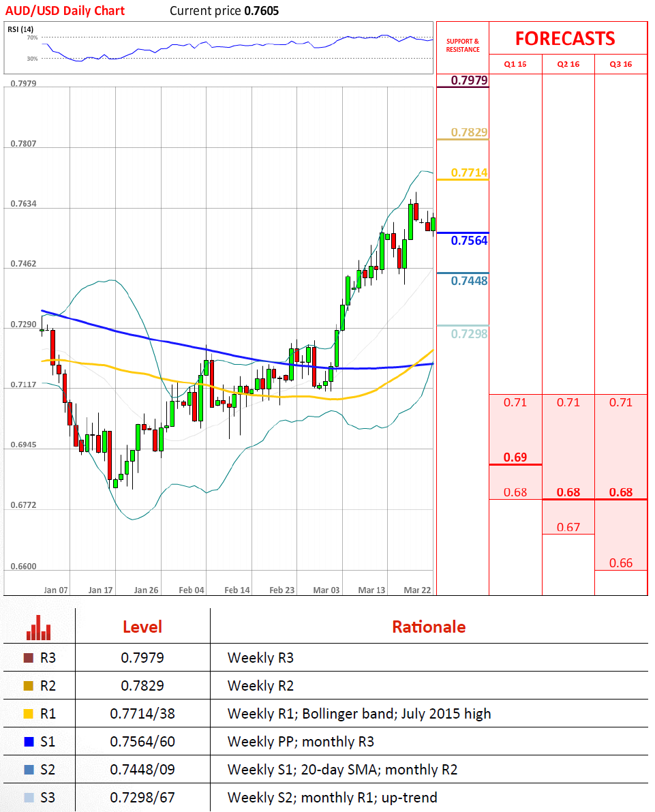The height and width of the screenshot is (812, 655).
Task: Click the 0.7829 cell in R2 row
Action: tap(142, 686)
